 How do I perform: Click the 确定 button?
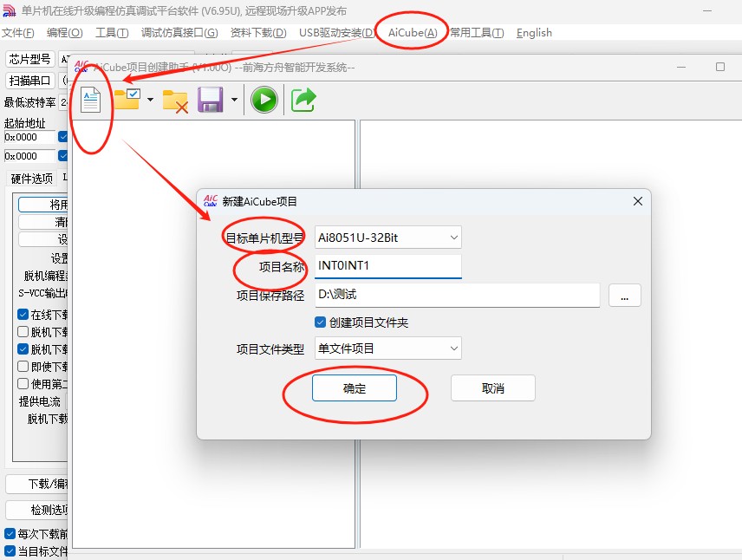[x=355, y=388]
